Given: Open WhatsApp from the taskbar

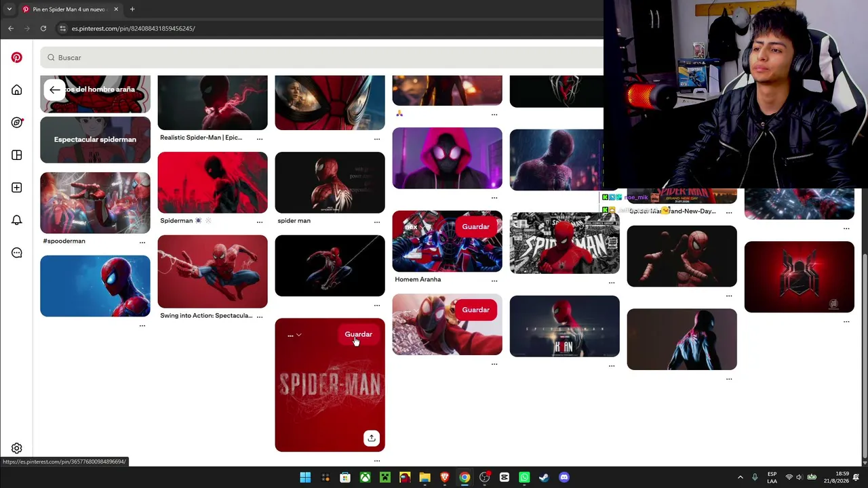Looking at the screenshot, I should pyautogui.click(x=524, y=477).
